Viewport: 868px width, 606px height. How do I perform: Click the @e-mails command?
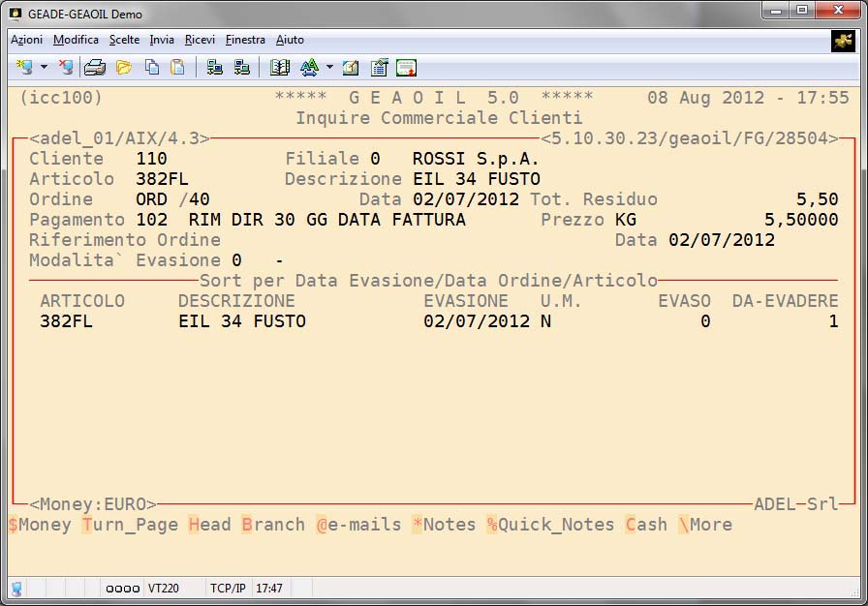pyautogui.click(x=358, y=525)
